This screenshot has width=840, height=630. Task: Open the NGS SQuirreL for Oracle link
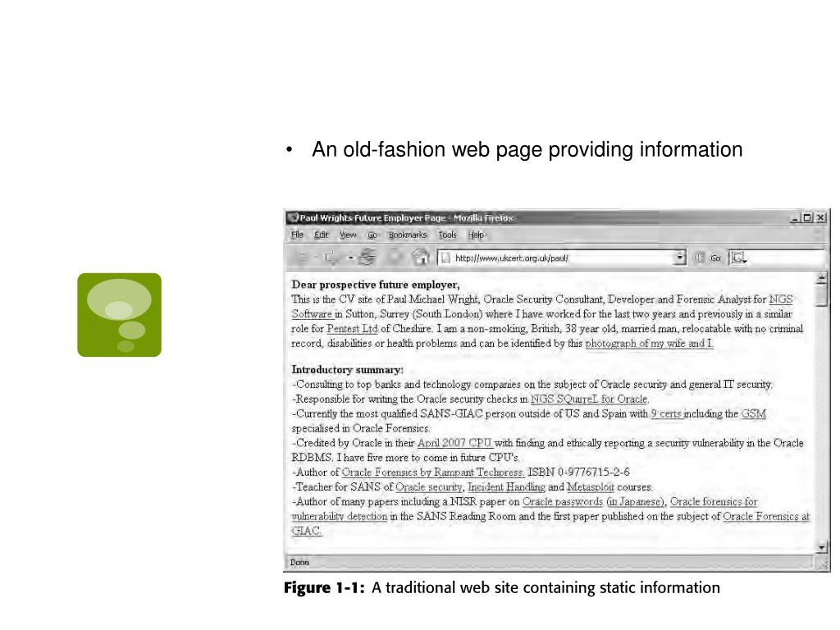pos(589,399)
